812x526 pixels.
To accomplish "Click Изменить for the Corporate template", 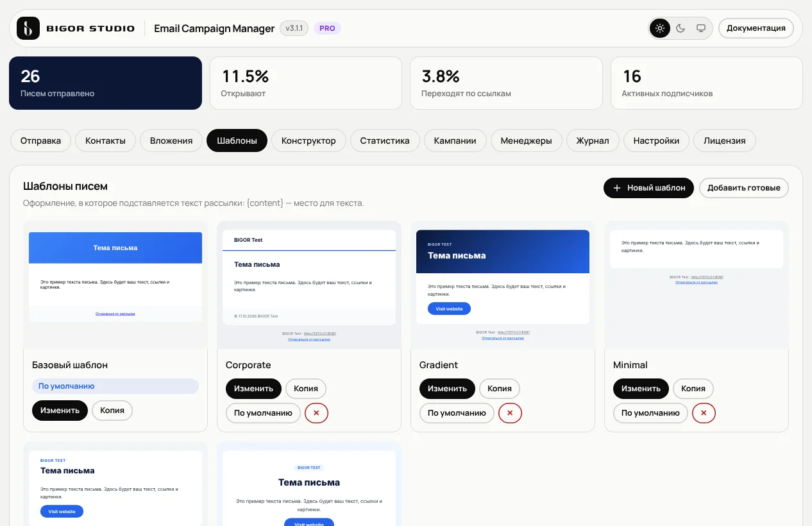I will (x=253, y=389).
